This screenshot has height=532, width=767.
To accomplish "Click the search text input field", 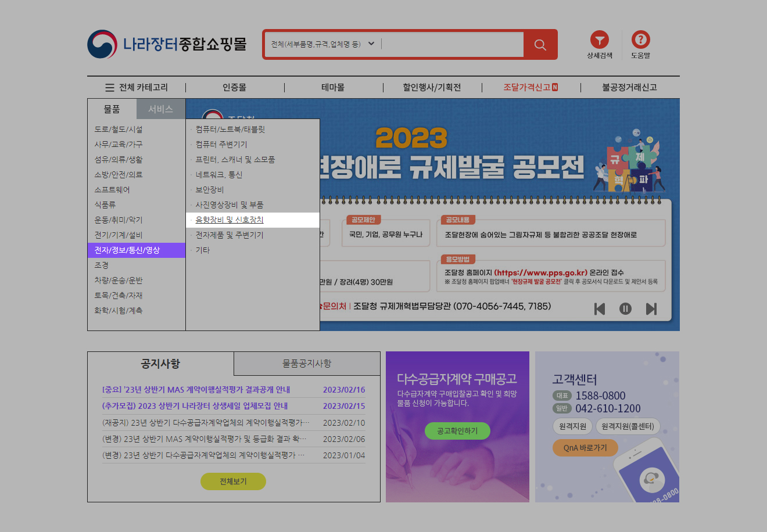I will (x=452, y=44).
